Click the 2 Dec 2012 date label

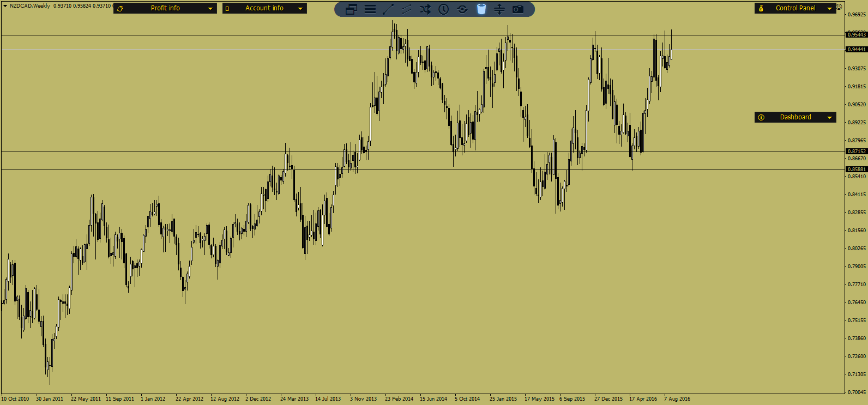point(258,398)
